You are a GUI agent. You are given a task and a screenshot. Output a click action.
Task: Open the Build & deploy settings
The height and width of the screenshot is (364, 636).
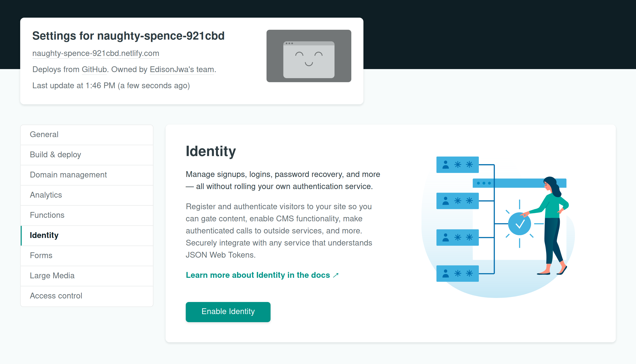(x=55, y=155)
